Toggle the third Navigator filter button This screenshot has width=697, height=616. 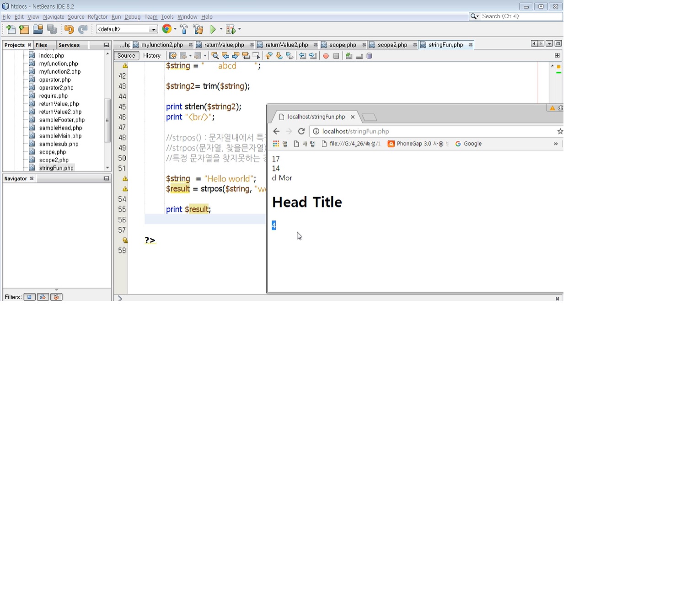point(56,297)
